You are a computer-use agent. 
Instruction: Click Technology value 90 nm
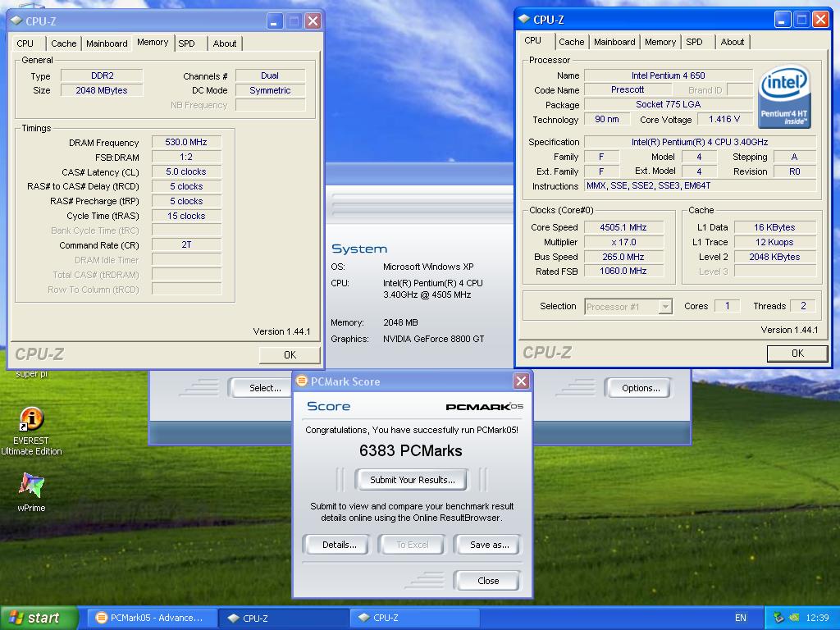pos(606,119)
